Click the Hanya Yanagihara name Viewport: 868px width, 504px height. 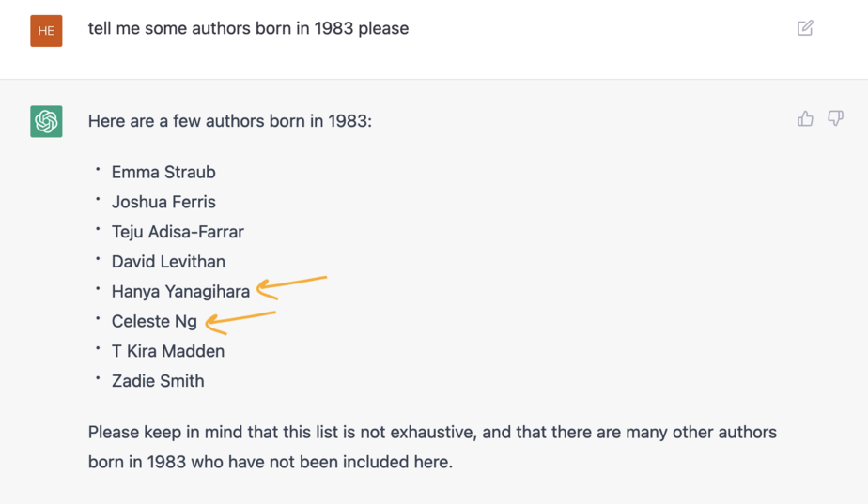180,292
